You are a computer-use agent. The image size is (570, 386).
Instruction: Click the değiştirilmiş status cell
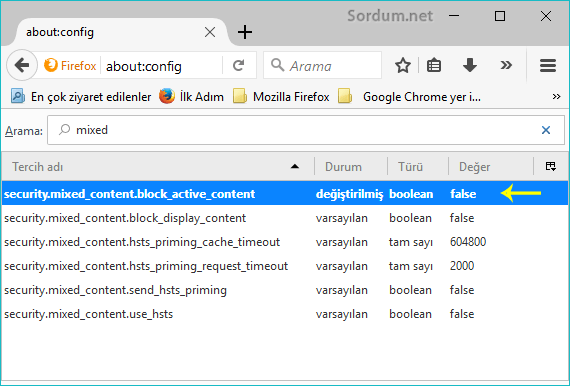click(349, 194)
